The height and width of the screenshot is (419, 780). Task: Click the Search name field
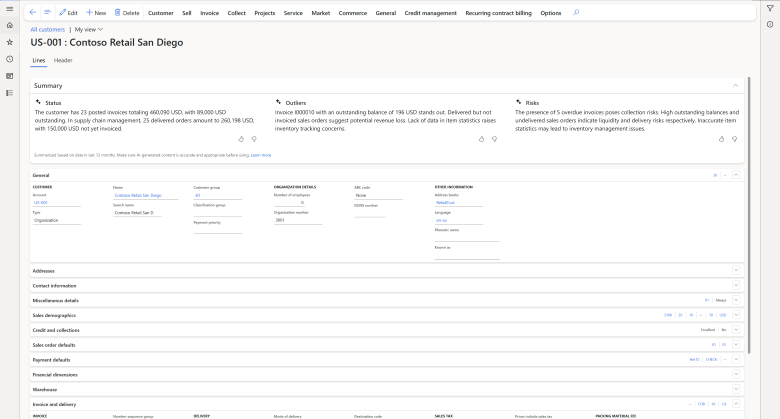click(x=137, y=213)
